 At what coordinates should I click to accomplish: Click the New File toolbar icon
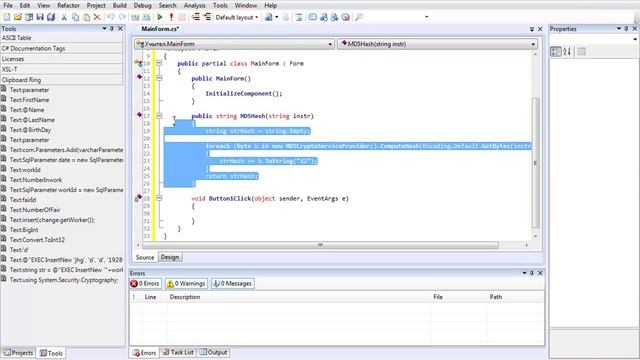tap(7, 17)
